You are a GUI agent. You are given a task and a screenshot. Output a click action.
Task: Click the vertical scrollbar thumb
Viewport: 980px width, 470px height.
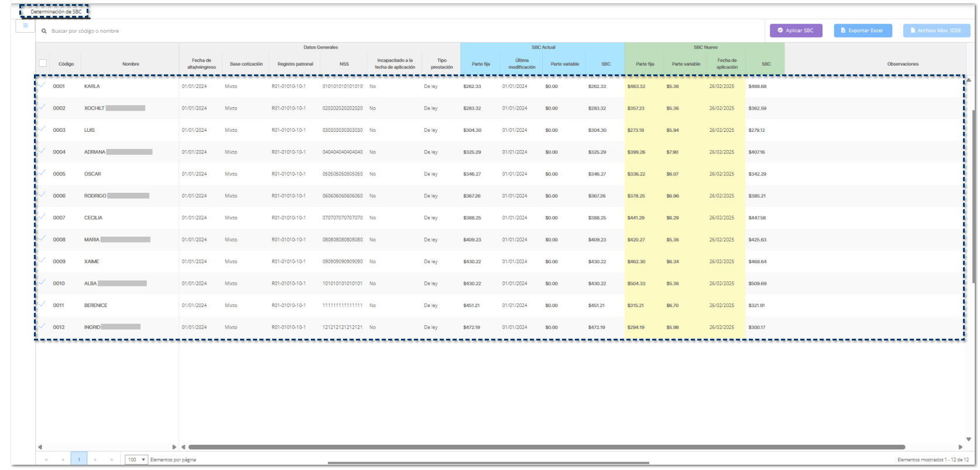pyautogui.click(x=973, y=196)
